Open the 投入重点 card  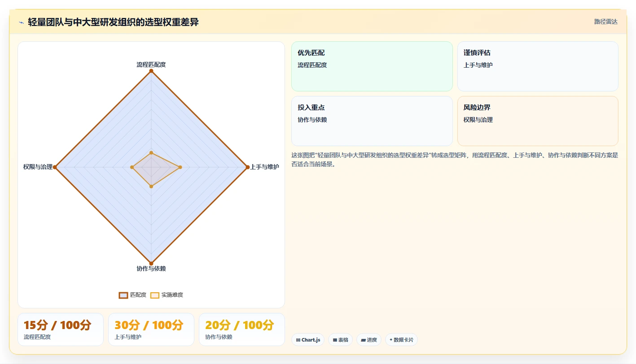[x=372, y=121]
